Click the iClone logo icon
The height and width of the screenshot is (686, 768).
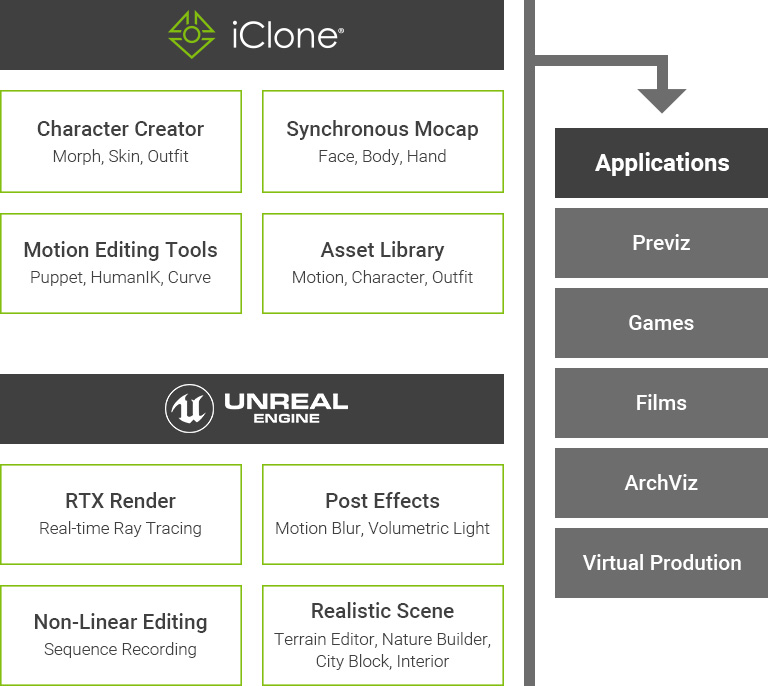tap(189, 34)
